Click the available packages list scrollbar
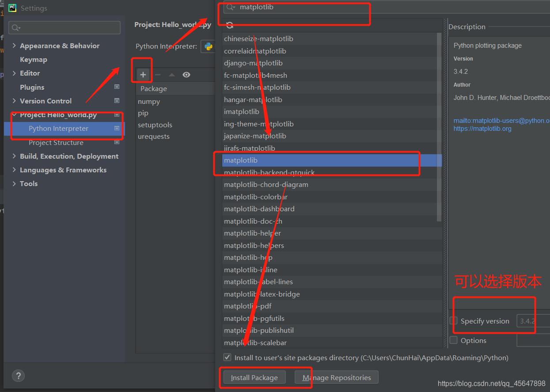Viewport: 550px width, 392px height. click(x=439, y=127)
